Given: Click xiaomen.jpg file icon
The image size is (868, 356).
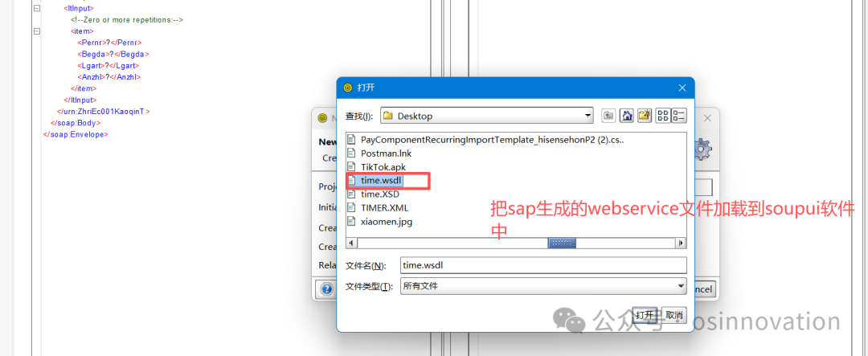Looking at the screenshot, I should (351, 222).
